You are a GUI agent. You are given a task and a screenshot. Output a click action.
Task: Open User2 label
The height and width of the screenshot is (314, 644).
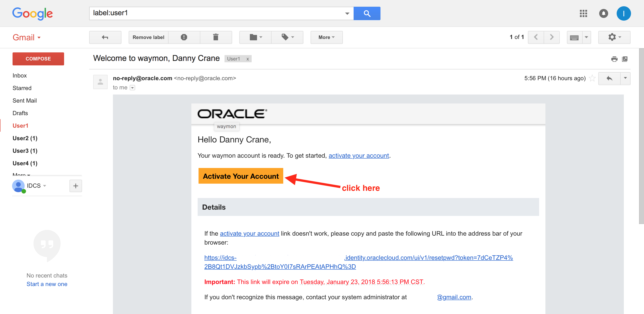(x=25, y=138)
